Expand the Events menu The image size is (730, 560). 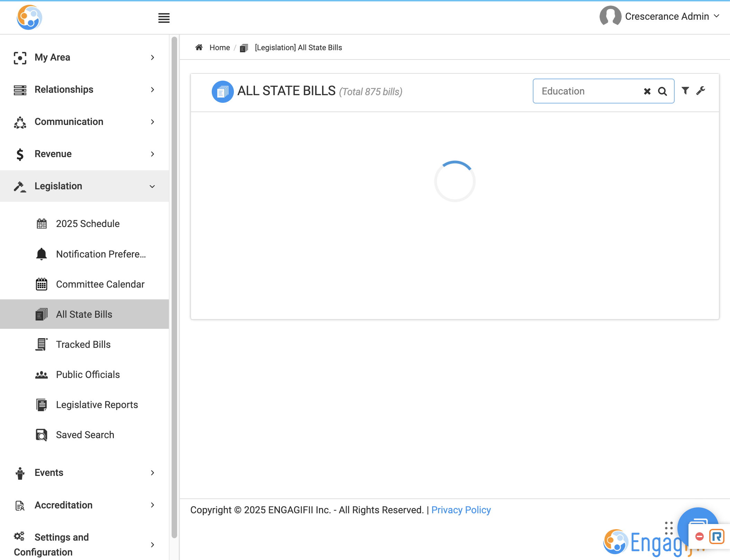click(84, 473)
